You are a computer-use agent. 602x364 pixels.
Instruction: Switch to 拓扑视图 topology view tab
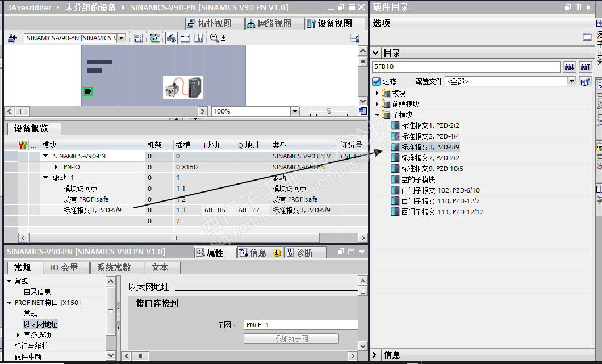tap(215, 24)
